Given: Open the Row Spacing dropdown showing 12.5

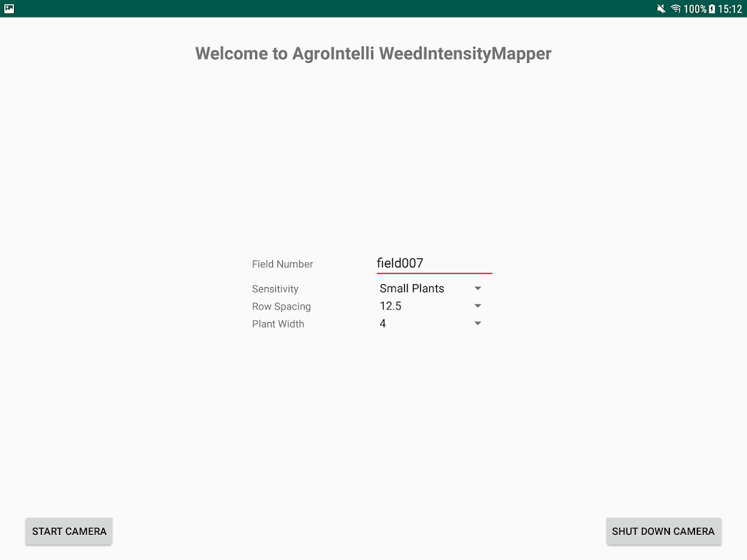Looking at the screenshot, I should click(x=431, y=306).
